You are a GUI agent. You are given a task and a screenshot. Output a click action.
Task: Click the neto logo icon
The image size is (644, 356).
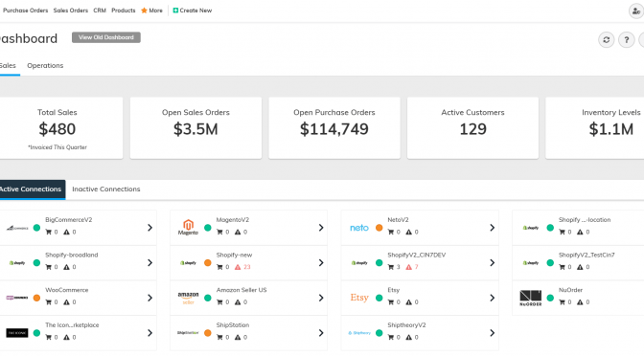click(x=359, y=228)
